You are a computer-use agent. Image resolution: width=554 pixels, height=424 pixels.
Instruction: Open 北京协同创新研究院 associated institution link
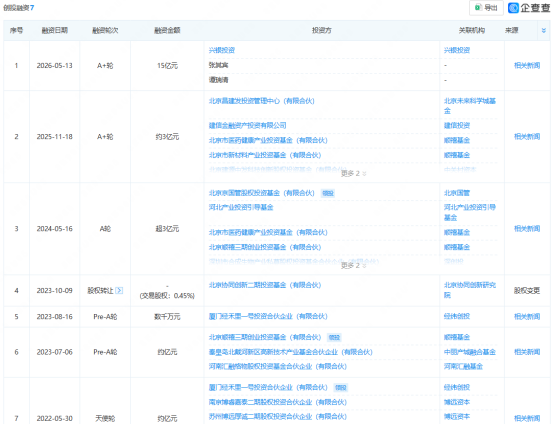pos(470,290)
